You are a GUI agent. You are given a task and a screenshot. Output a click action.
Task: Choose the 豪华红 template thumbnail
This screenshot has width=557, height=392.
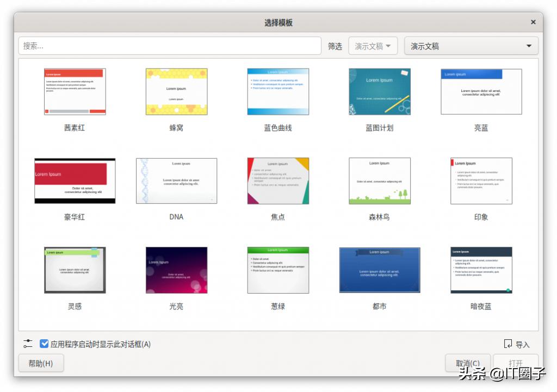click(75, 181)
